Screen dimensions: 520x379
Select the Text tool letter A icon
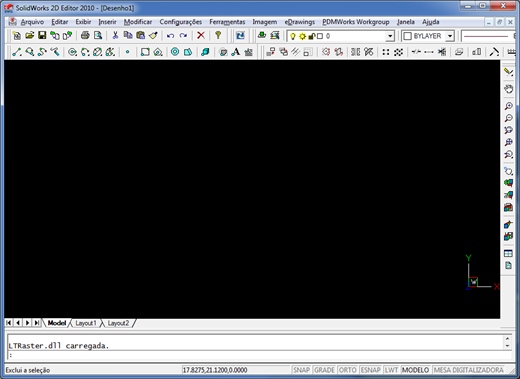coord(236,52)
